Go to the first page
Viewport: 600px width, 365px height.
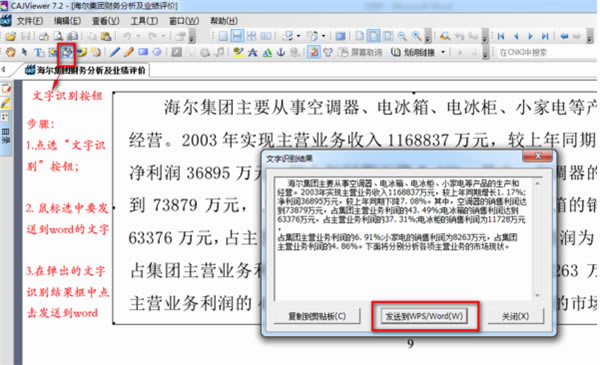pos(501,36)
